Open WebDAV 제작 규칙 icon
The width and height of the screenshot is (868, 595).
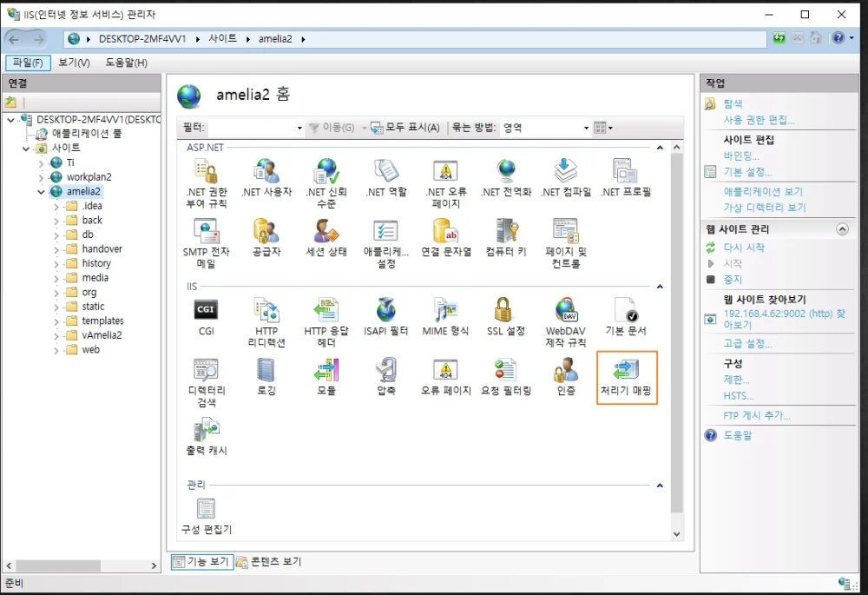pyautogui.click(x=565, y=322)
